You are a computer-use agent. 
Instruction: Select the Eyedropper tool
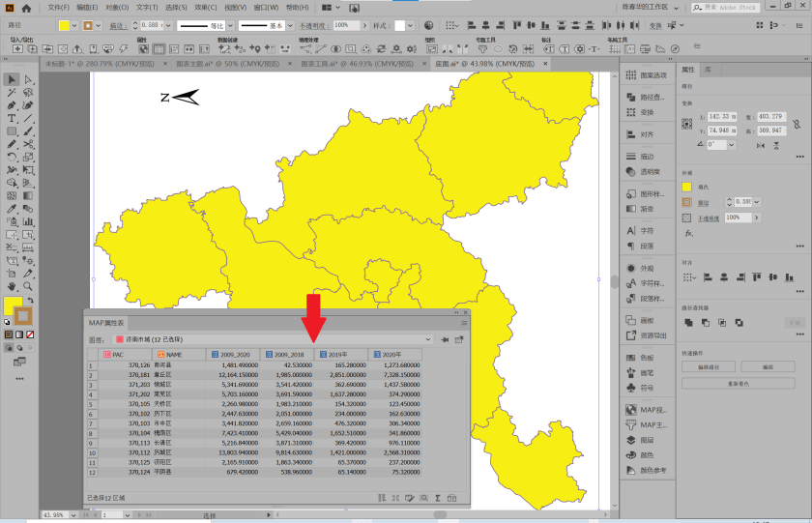11,208
